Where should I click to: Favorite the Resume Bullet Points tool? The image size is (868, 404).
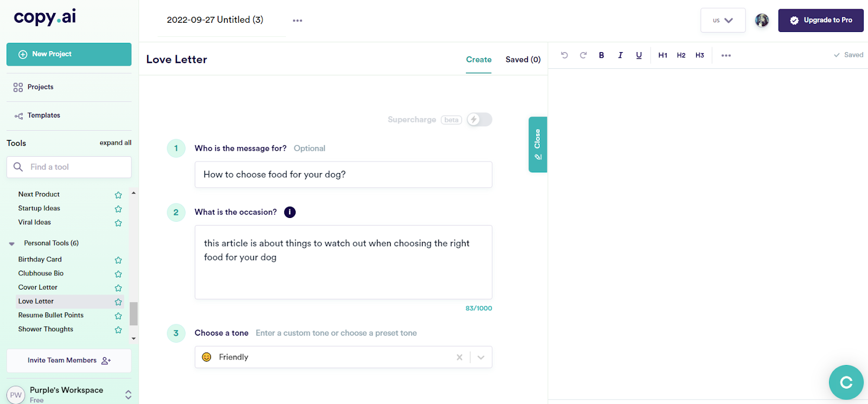click(x=118, y=316)
